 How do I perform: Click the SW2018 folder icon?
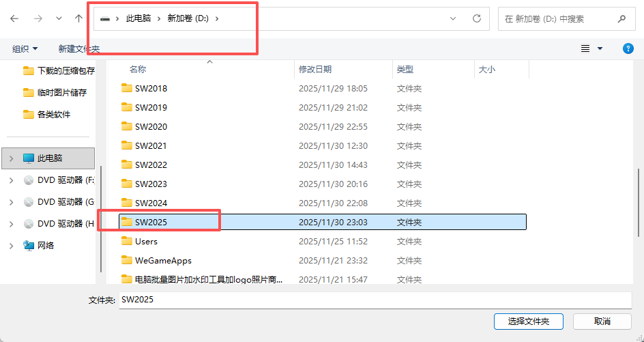tap(127, 88)
